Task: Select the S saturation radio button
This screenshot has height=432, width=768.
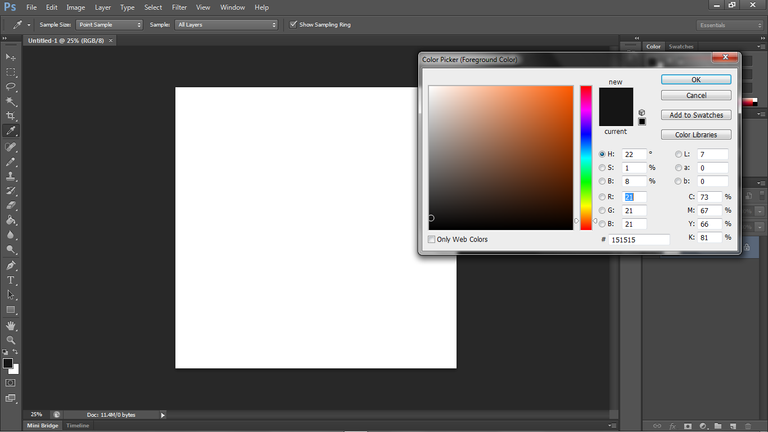Action: click(602, 168)
